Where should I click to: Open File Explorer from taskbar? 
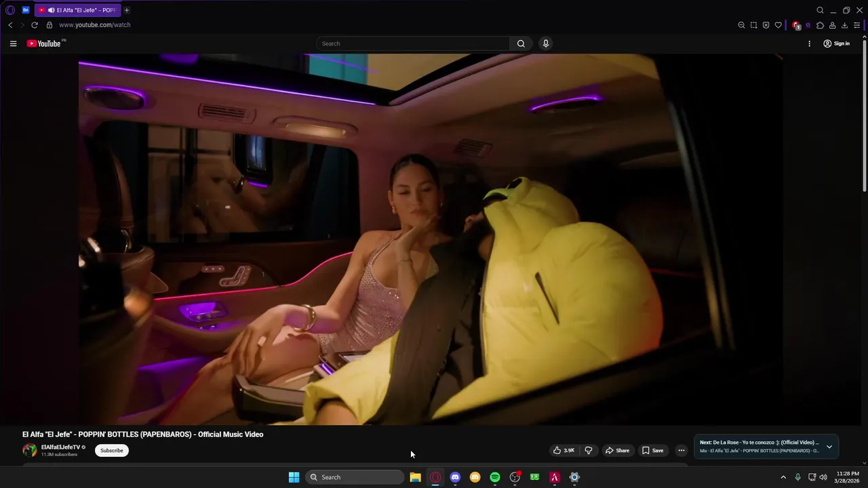(415, 477)
